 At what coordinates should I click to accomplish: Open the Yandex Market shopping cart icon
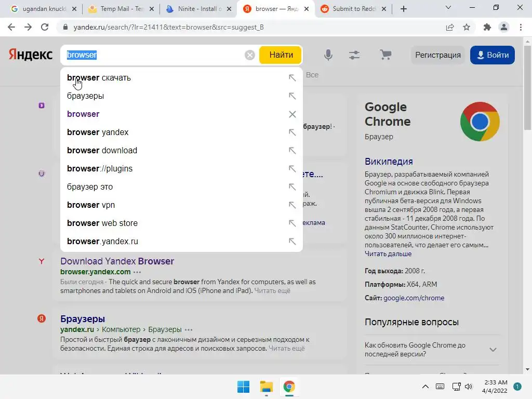385,55
